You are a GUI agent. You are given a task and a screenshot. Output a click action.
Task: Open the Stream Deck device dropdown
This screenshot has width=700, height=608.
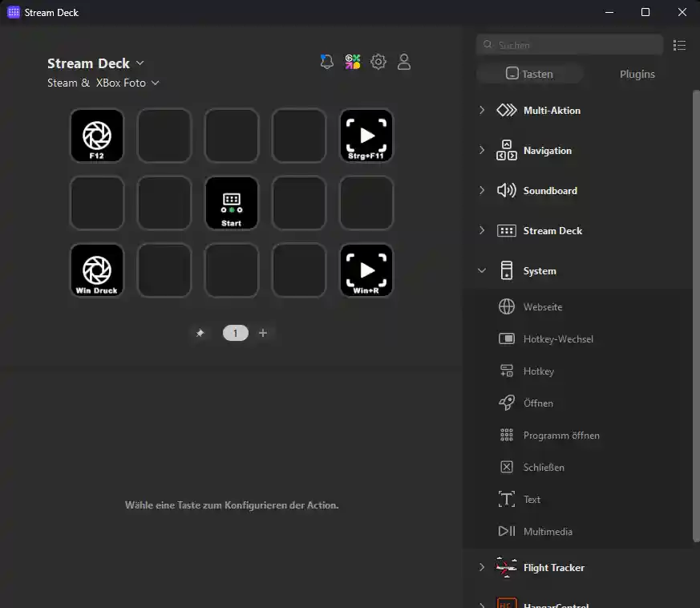click(x=95, y=63)
